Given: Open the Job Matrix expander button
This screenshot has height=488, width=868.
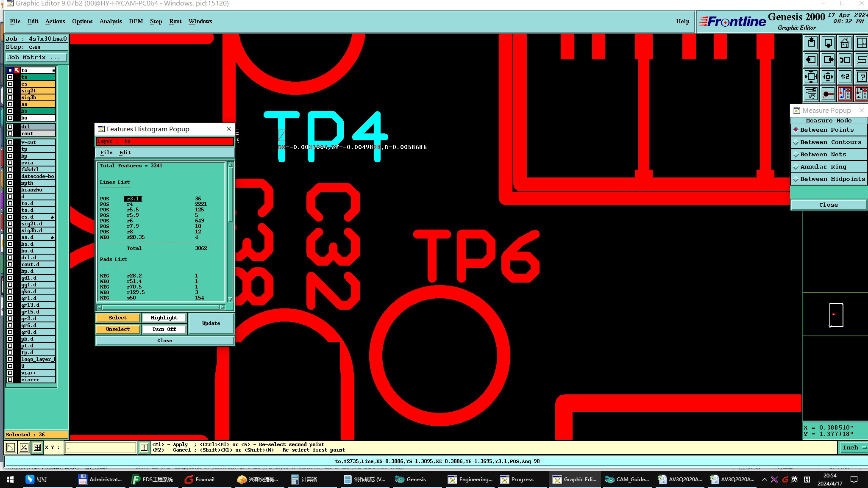Looking at the screenshot, I should pos(36,58).
